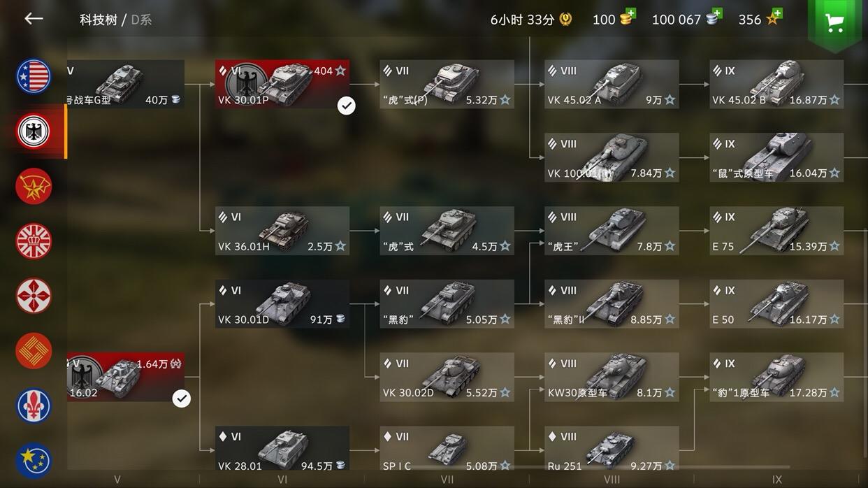Select the British flag nation icon
The image size is (868, 488).
pyautogui.click(x=34, y=241)
